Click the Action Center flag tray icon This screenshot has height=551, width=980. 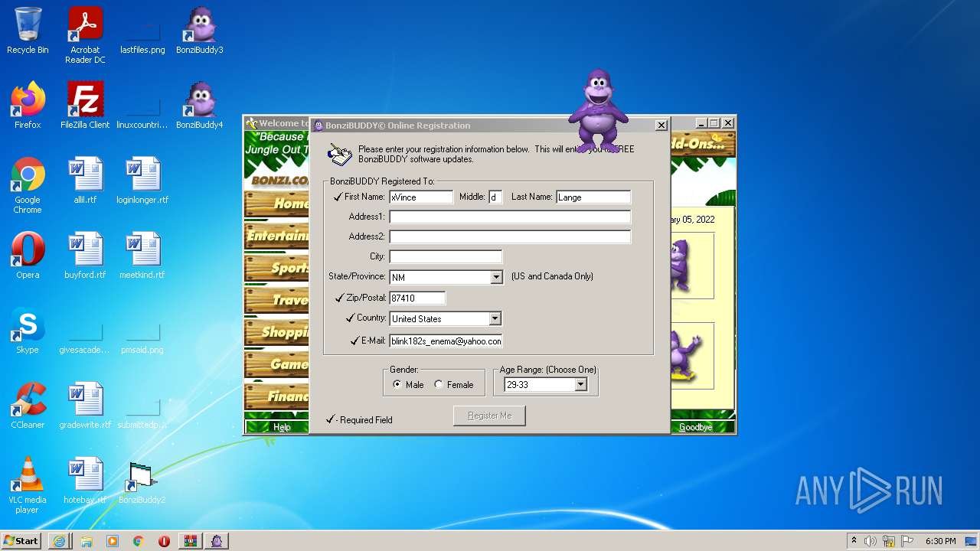[907, 541]
